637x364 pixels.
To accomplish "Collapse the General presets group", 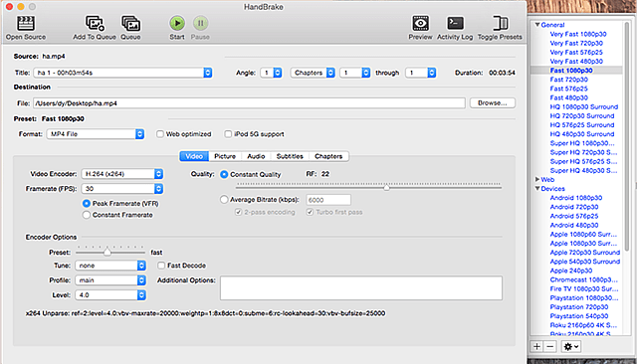I will [x=537, y=25].
